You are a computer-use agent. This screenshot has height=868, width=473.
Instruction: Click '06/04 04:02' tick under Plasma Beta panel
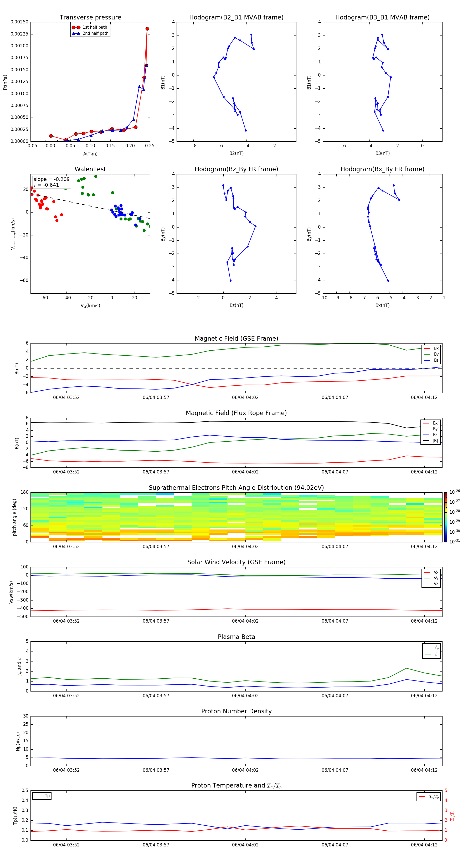(245, 695)
